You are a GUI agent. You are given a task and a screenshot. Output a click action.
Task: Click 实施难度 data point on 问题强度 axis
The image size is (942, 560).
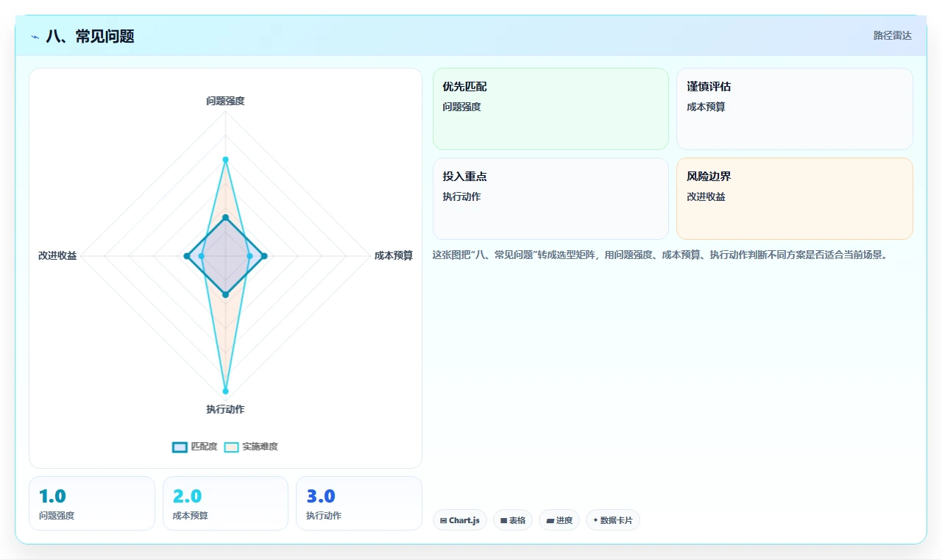pos(225,160)
